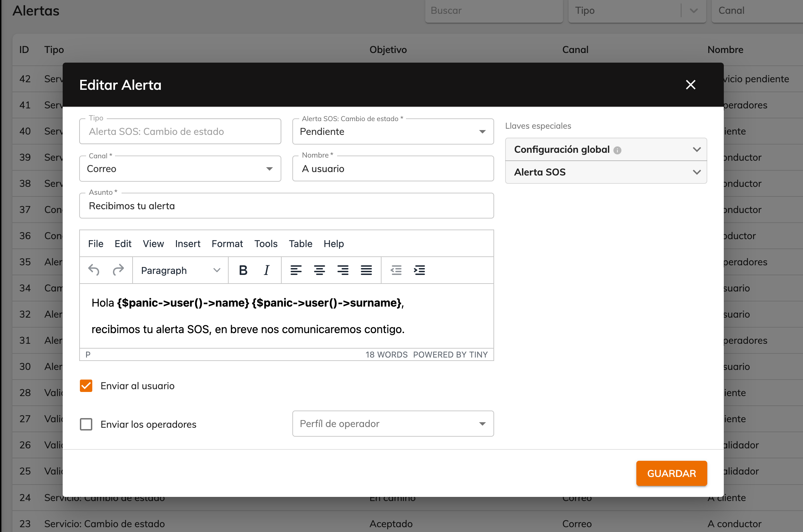Uncheck Enviar al usuario checkbox
803x532 pixels.
click(x=86, y=386)
